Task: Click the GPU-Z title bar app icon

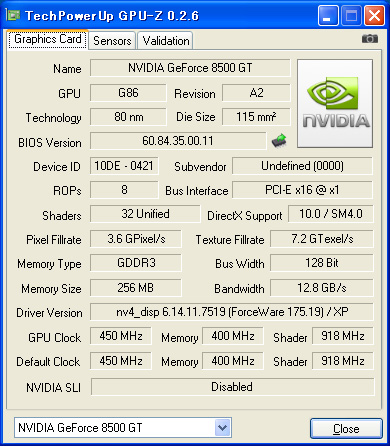Action: (x=13, y=15)
